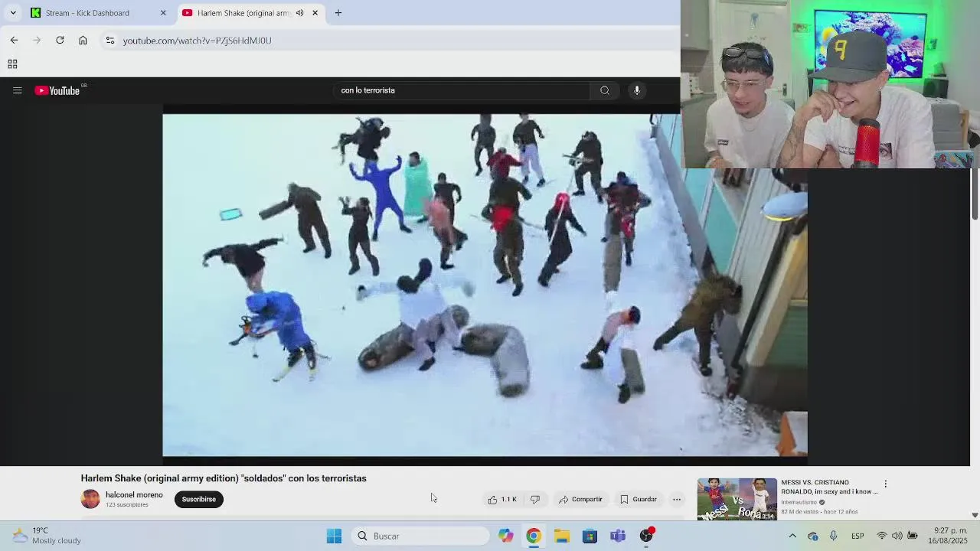This screenshot has height=551, width=980.
Task: Open options menu for Messi video
Action: [x=886, y=484]
